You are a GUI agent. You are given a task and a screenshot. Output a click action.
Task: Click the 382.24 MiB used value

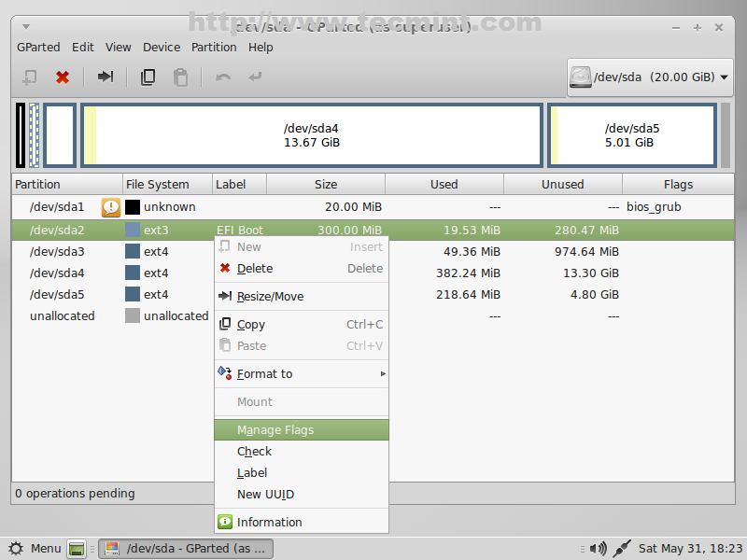point(469,273)
